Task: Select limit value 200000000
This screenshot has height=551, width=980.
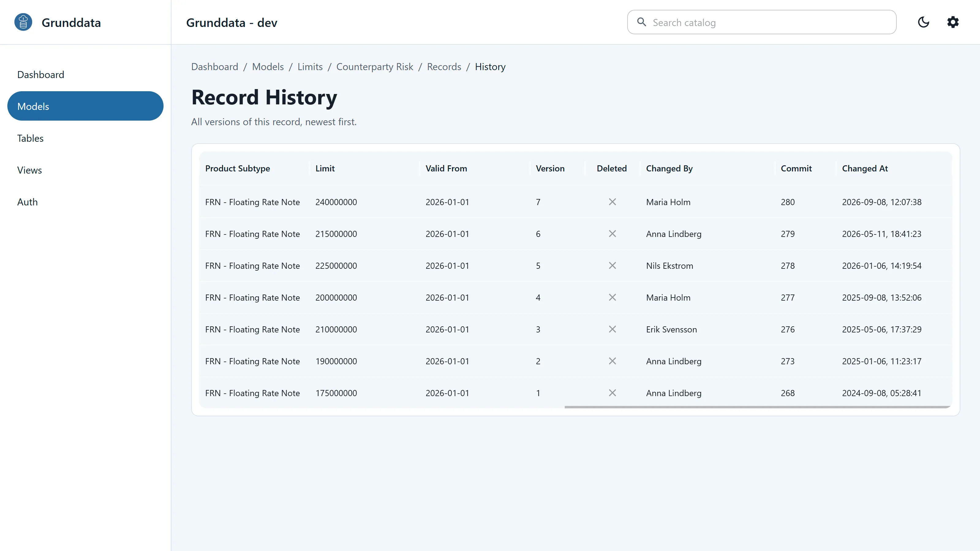Action: tap(336, 297)
